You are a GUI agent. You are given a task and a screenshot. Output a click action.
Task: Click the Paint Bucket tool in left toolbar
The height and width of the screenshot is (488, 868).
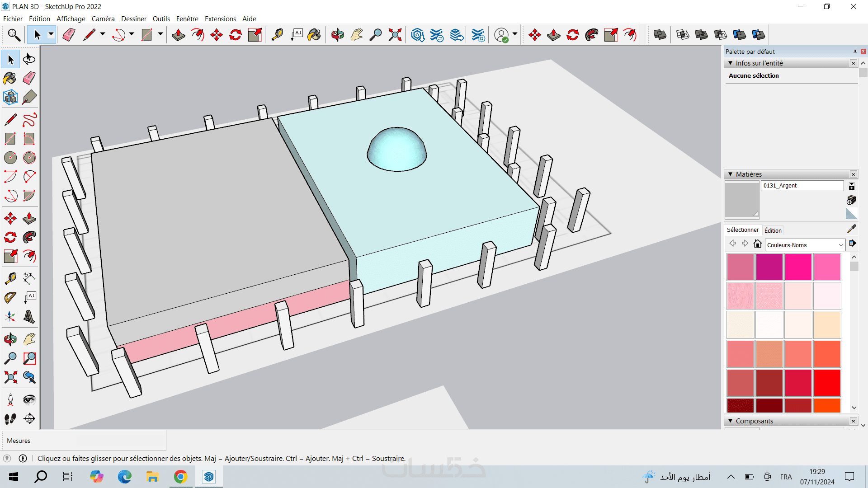tap(10, 78)
